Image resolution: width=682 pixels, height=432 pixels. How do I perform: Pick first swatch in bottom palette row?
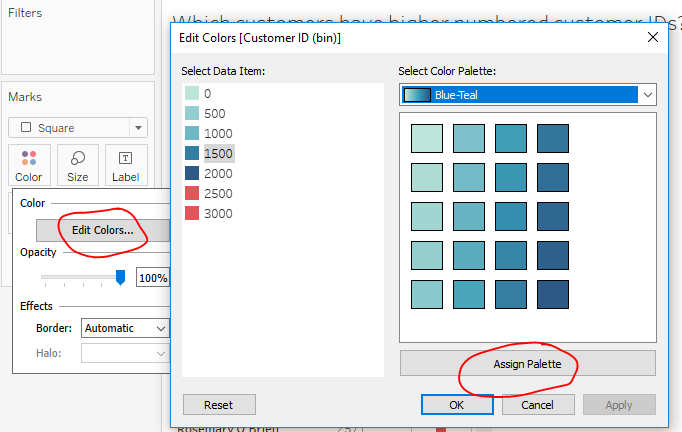point(427,295)
